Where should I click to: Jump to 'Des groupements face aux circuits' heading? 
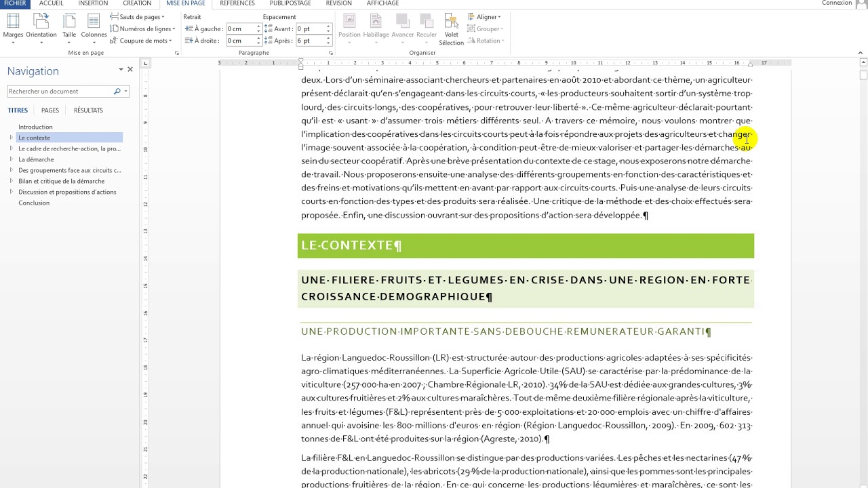tap(70, 170)
